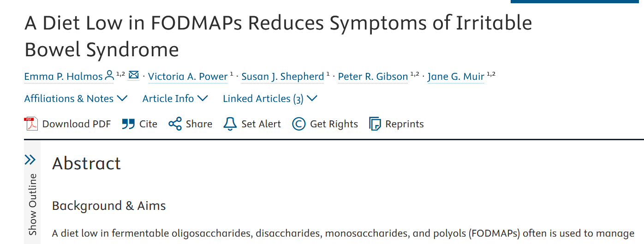Viewport: 644px width, 244px height.
Task: Click the Reprints document icon
Action: pyautogui.click(x=375, y=124)
